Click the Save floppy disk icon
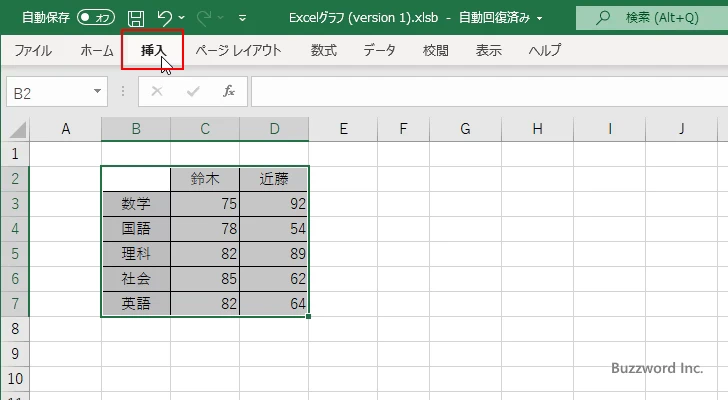Viewport: 728px width, 400px height. [x=136, y=18]
